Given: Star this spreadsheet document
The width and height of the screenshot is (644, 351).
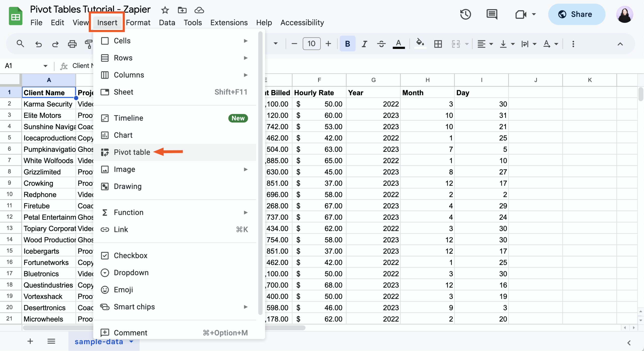Looking at the screenshot, I should 165,10.
